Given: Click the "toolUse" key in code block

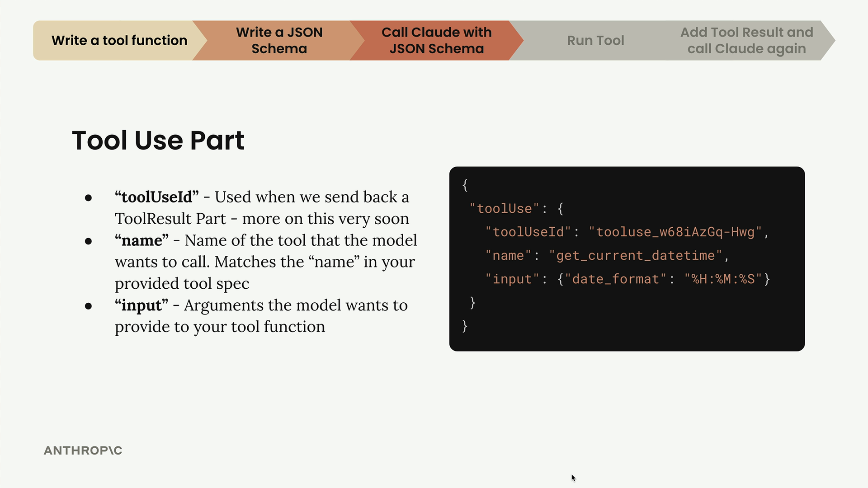Looking at the screenshot, I should [505, 209].
